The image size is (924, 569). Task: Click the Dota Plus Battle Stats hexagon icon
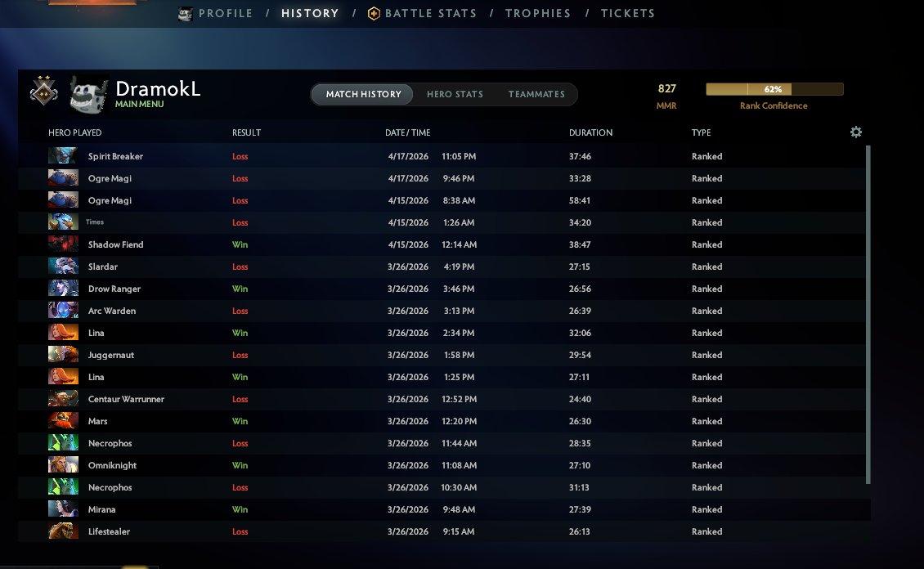pyautogui.click(x=374, y=14)
